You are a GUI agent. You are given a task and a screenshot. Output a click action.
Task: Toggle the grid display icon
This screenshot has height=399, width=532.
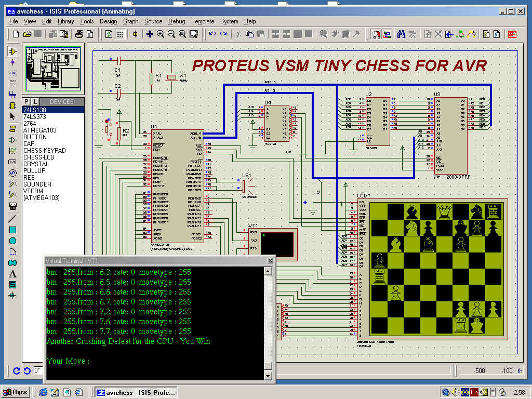(120, 34)
